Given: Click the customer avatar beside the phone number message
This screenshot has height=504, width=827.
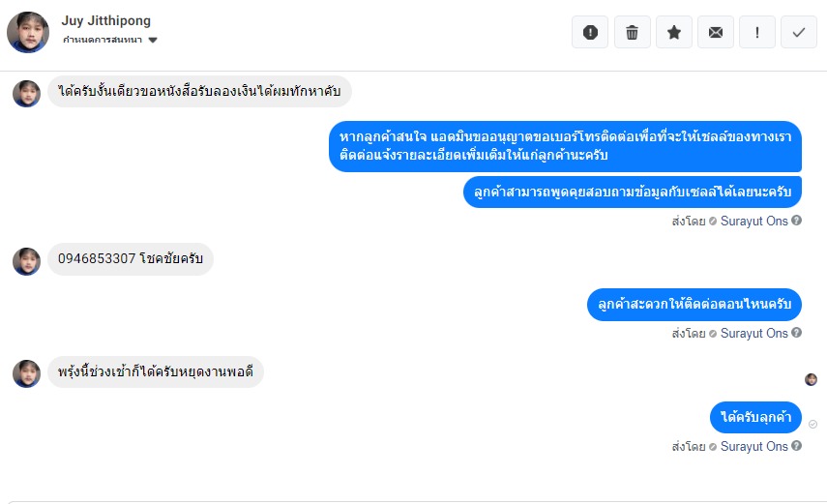Looking at the screenshot, I should click(27, 261).
